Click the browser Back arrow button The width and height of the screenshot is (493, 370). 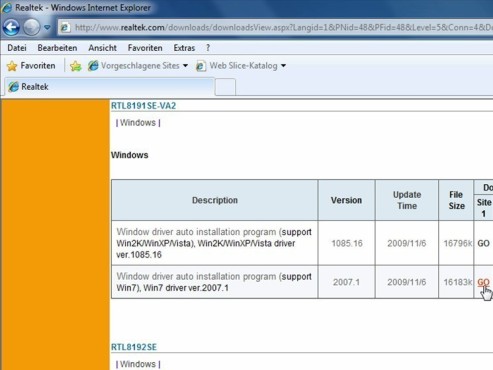[11, 27]
